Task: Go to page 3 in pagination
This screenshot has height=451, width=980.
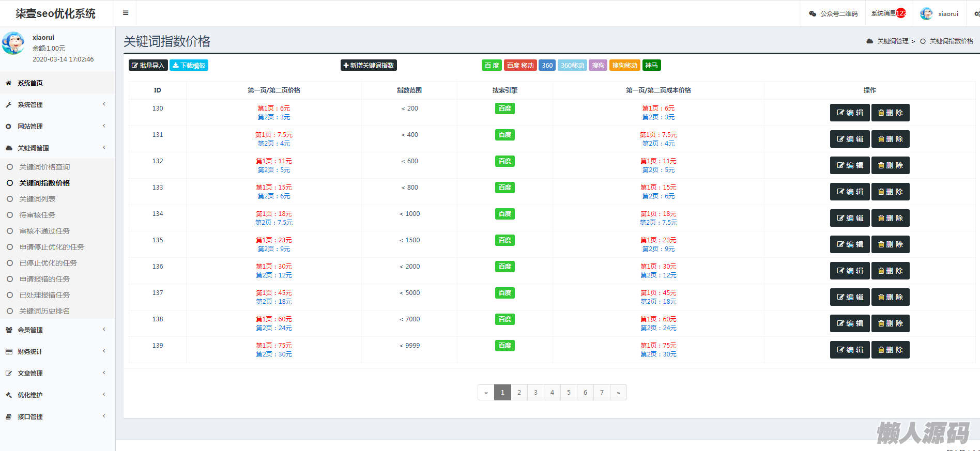Action: 535,393
